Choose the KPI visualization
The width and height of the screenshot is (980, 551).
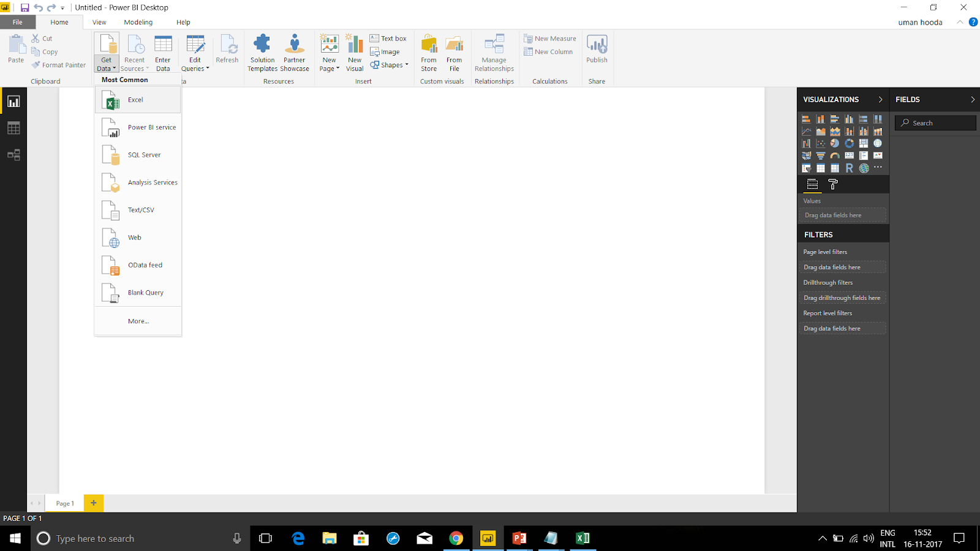(878, 156)
